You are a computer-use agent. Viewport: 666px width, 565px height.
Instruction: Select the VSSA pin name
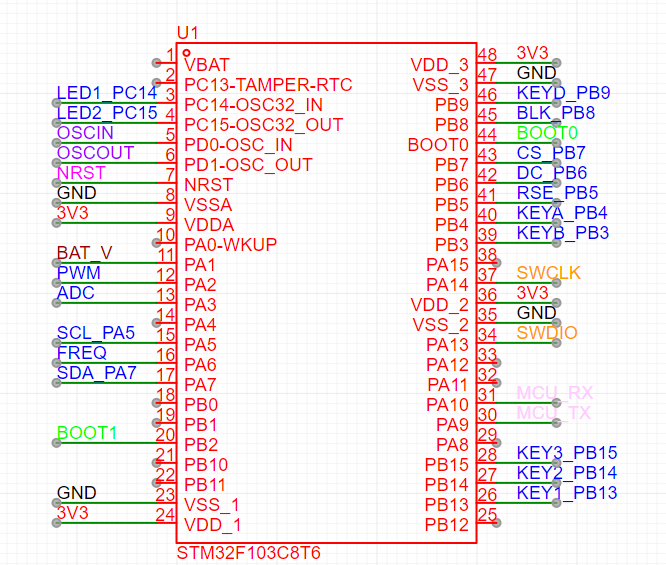tap(208, 205)
